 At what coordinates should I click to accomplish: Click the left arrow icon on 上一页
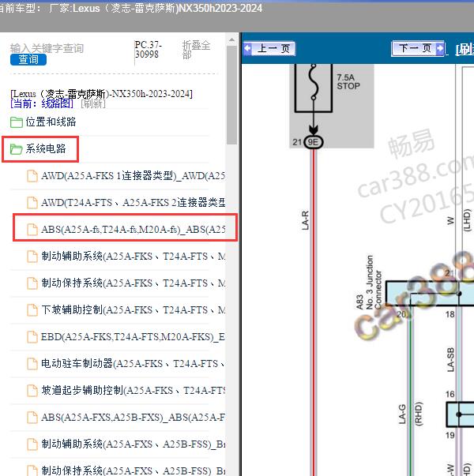pos(248,49)
